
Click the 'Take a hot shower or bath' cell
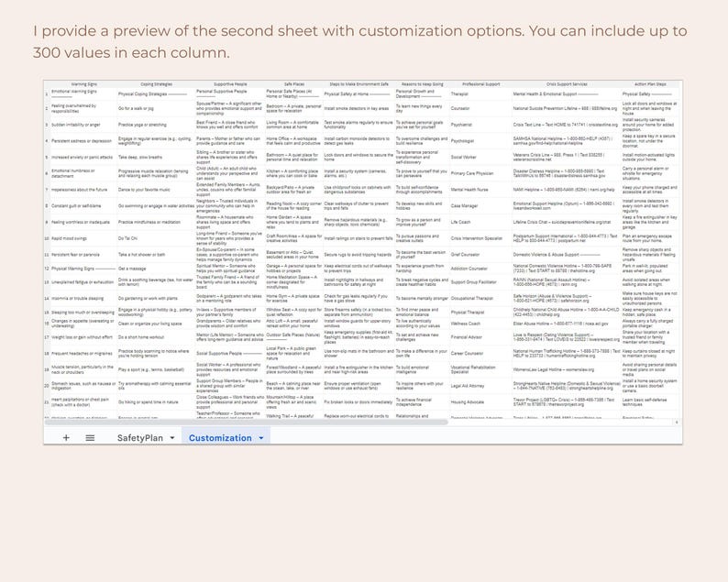point(157,254)
